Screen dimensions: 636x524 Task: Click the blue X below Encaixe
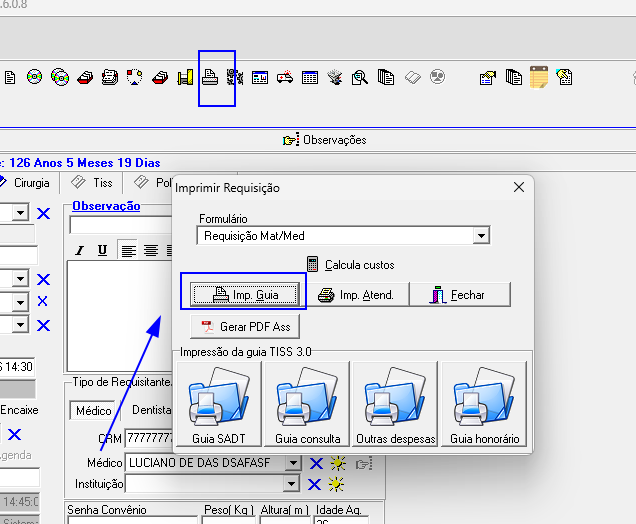[15, 434]
